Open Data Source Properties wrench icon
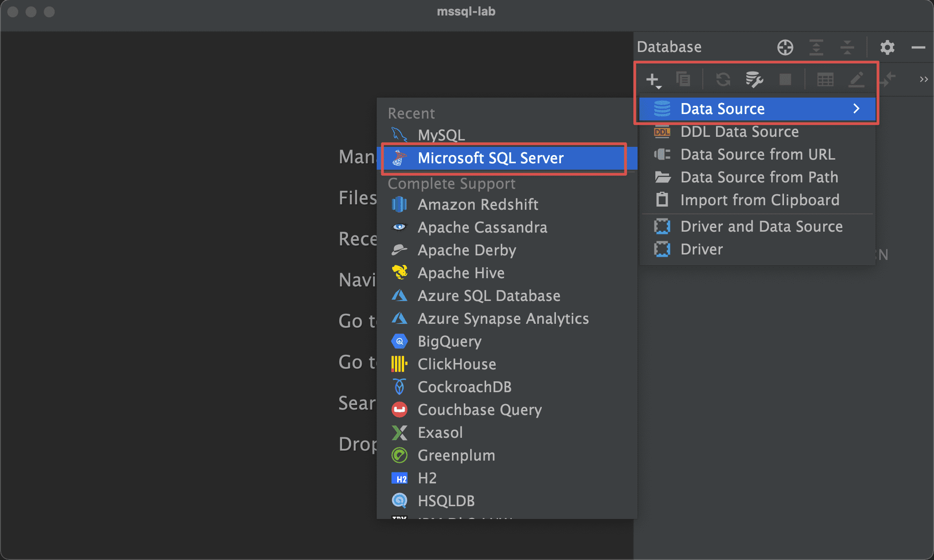Viewport: 934px width, 560px height. 754,79
